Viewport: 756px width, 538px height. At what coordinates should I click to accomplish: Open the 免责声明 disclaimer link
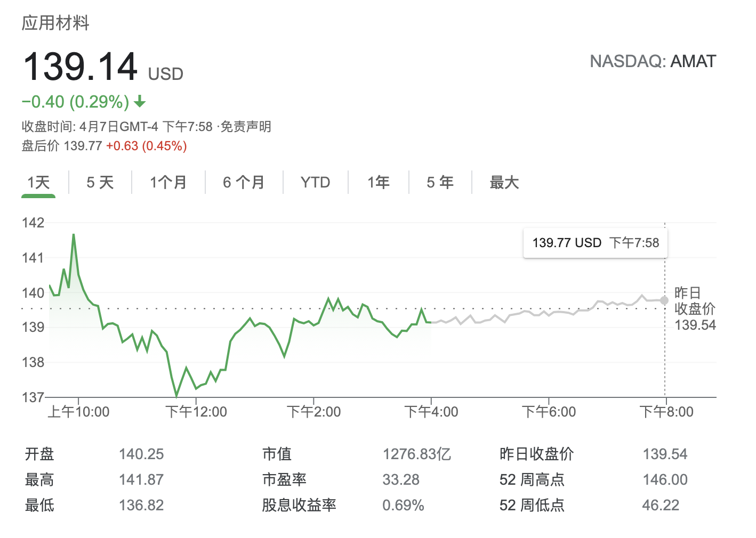(246, 127)
